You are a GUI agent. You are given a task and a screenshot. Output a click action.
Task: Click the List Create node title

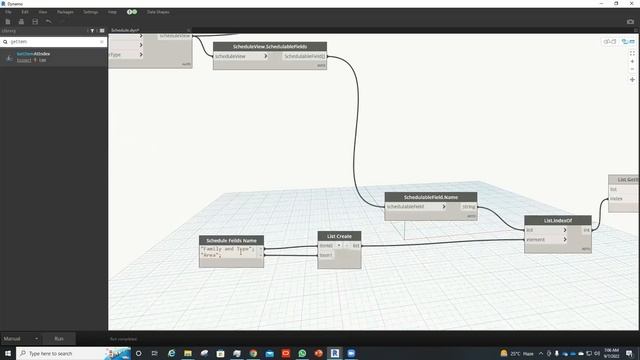coord(339,236)
